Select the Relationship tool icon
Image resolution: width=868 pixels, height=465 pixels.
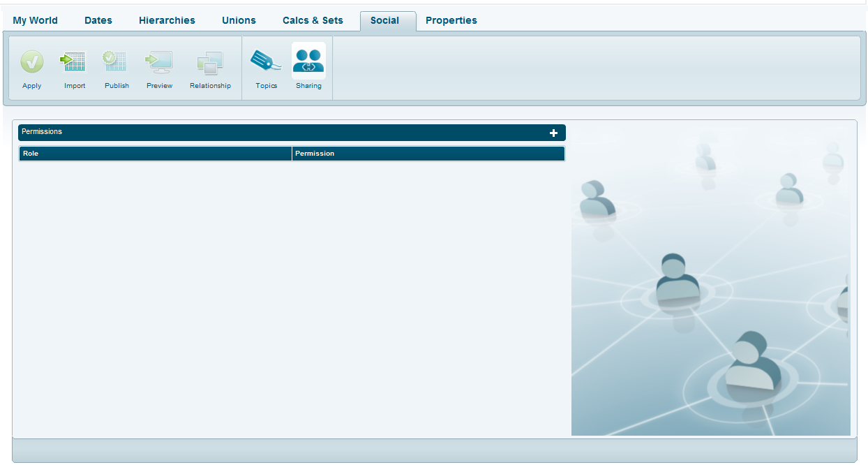pos(210,62)
